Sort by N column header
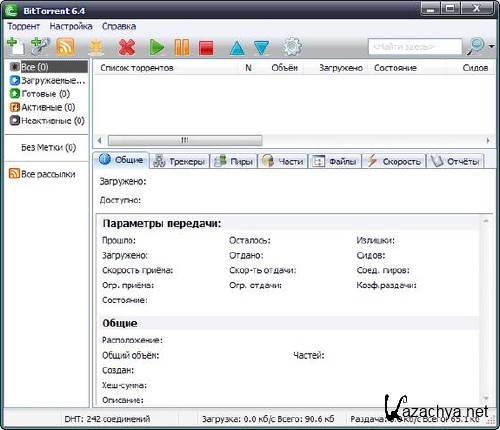The height and width of the screenshot is (430, 500). 248,68
